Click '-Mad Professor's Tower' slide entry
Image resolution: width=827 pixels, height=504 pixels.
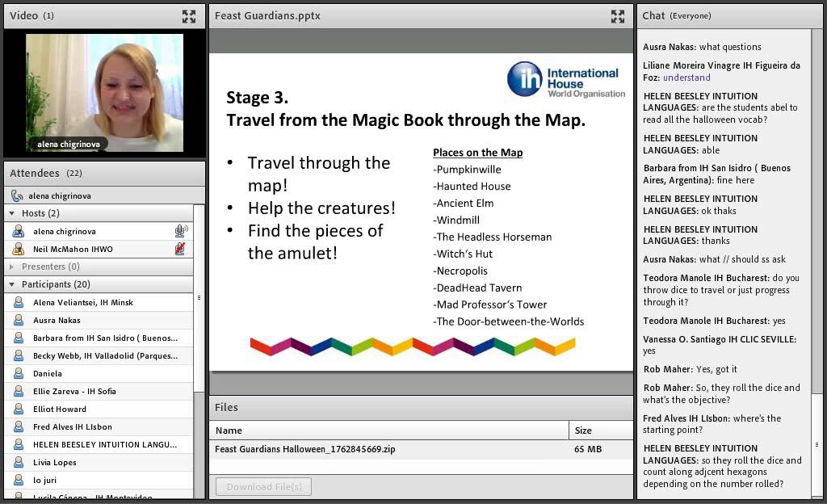point(490,304)
